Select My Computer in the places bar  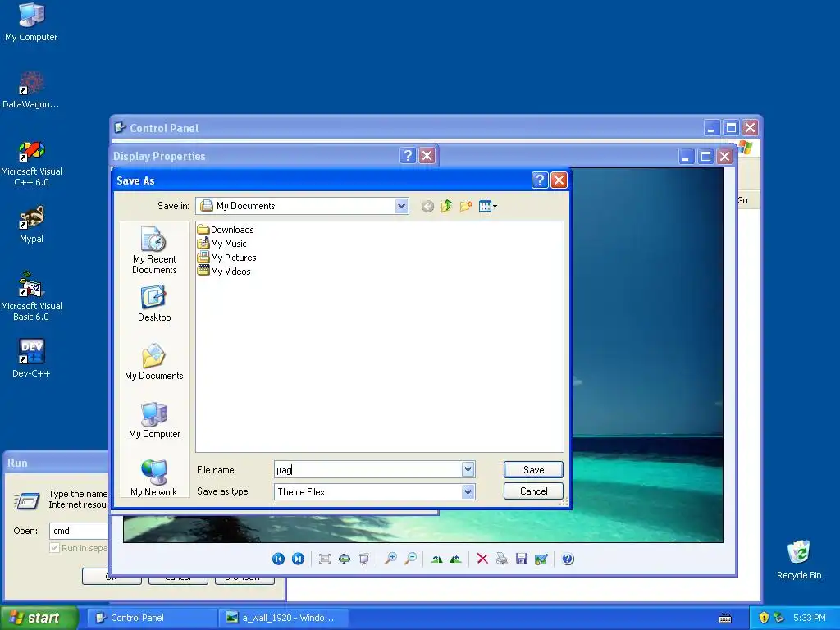coord(154,420)
